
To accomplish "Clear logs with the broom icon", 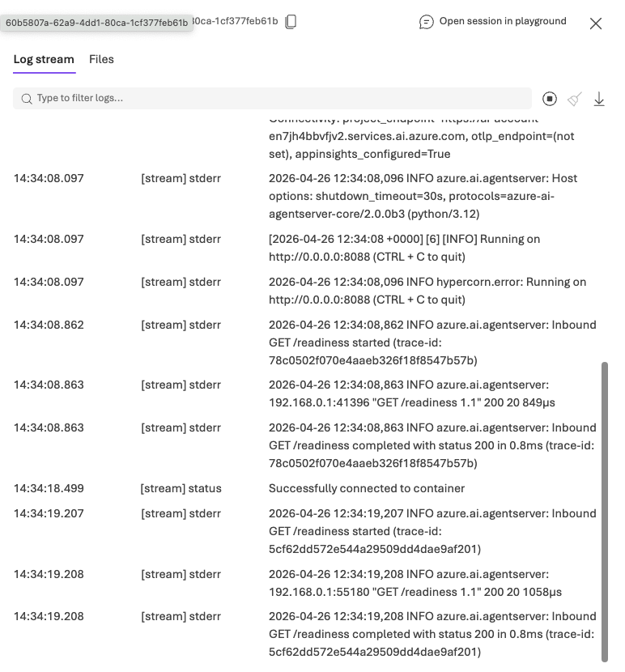I will click(x=575, y=99).
